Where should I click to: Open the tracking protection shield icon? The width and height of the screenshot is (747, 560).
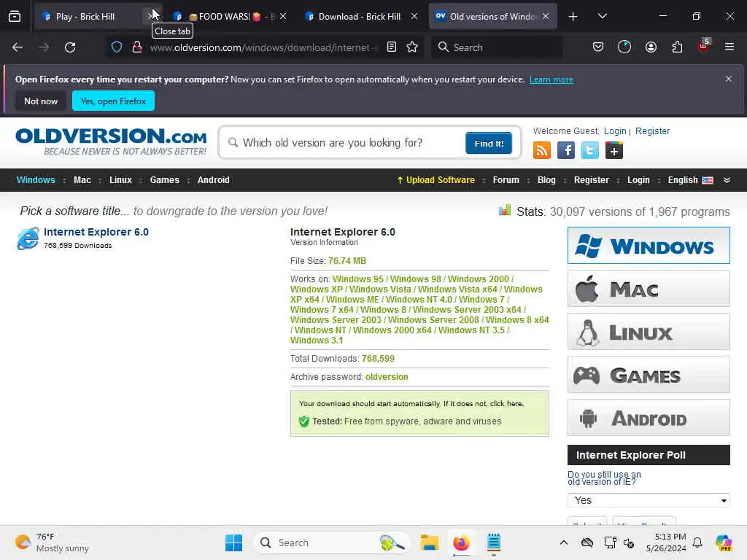117,47
